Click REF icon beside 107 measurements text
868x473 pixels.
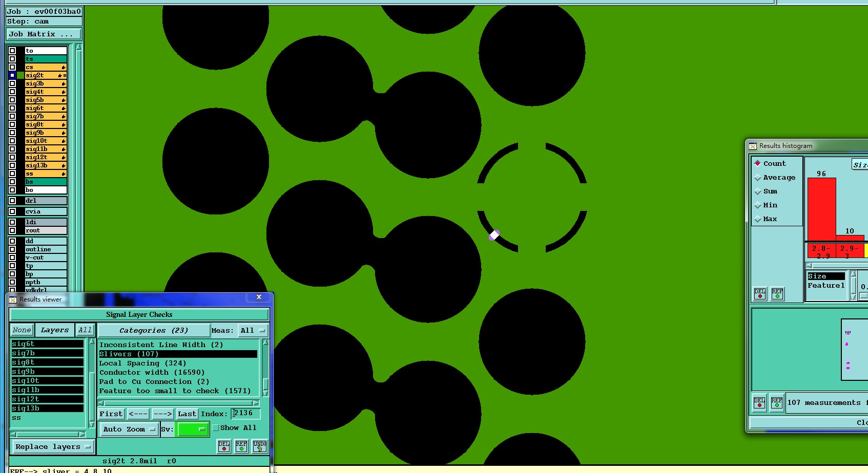click(777, 403)
